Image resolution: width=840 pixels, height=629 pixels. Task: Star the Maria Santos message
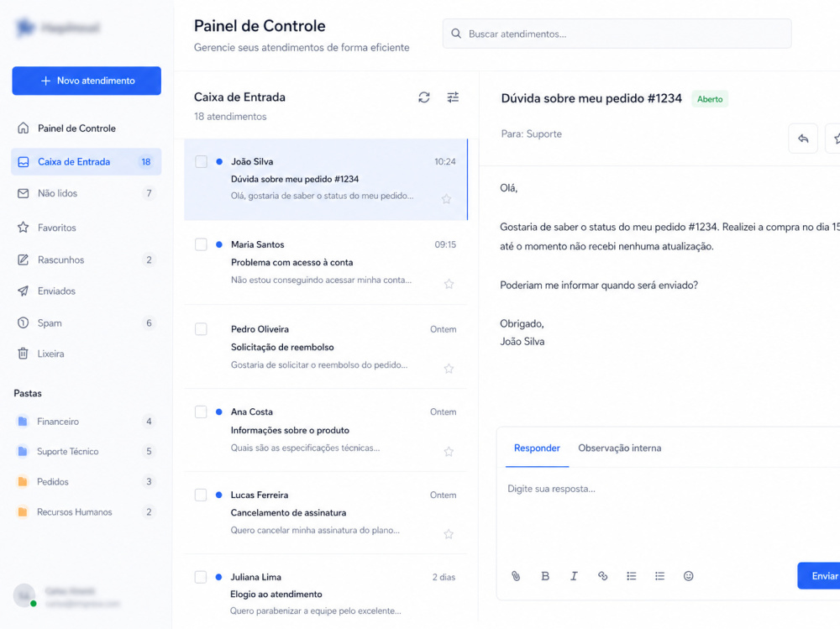[449, 284]
